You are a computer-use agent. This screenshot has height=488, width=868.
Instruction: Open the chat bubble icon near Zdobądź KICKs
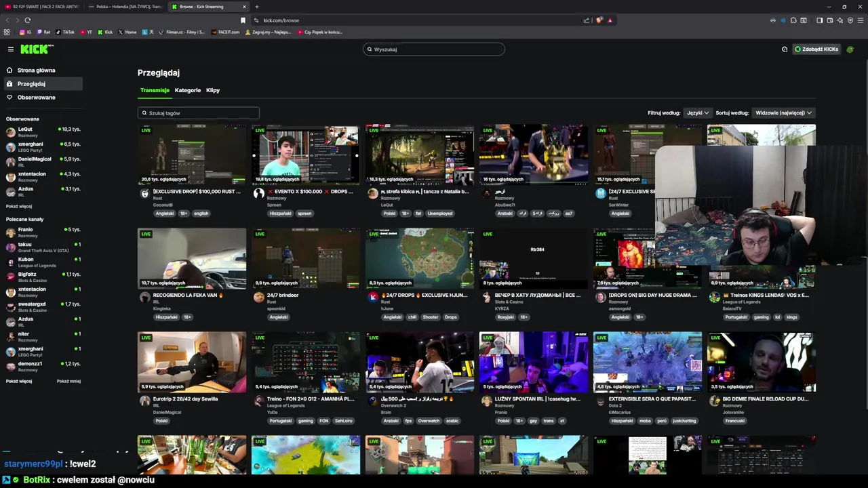tap(785, 49)
